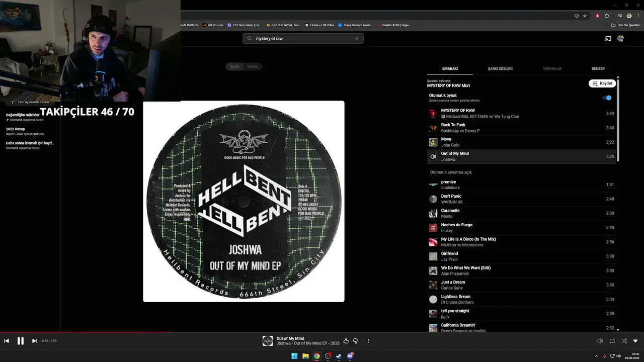Play We Do What We Want (Edit)
Screen dimensions: 644x362
tap(521, 270)
